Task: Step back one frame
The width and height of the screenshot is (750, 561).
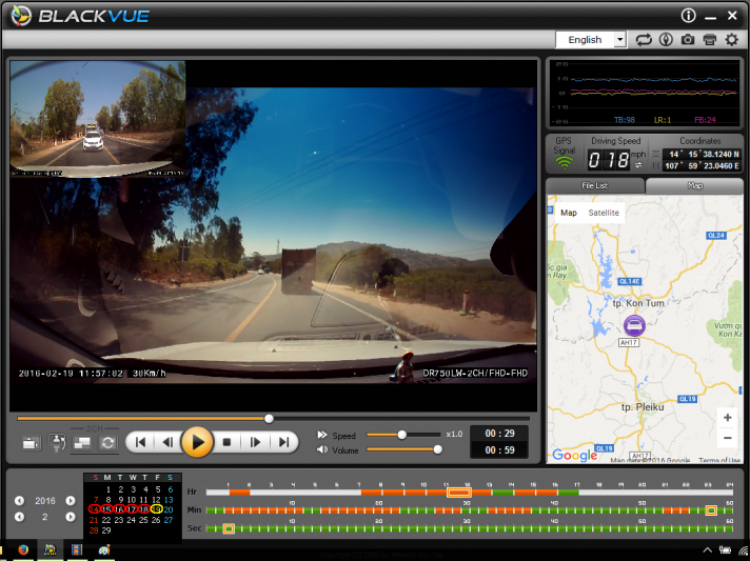Action: coord(168,442)
